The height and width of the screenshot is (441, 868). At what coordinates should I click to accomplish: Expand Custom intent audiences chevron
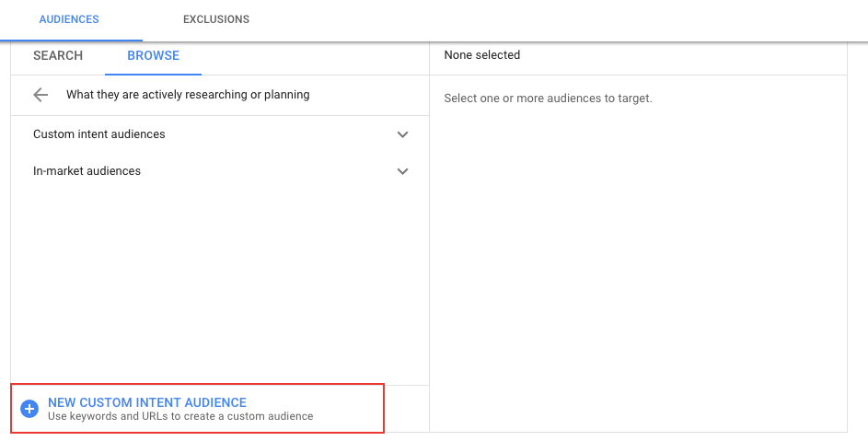(402, 134)
